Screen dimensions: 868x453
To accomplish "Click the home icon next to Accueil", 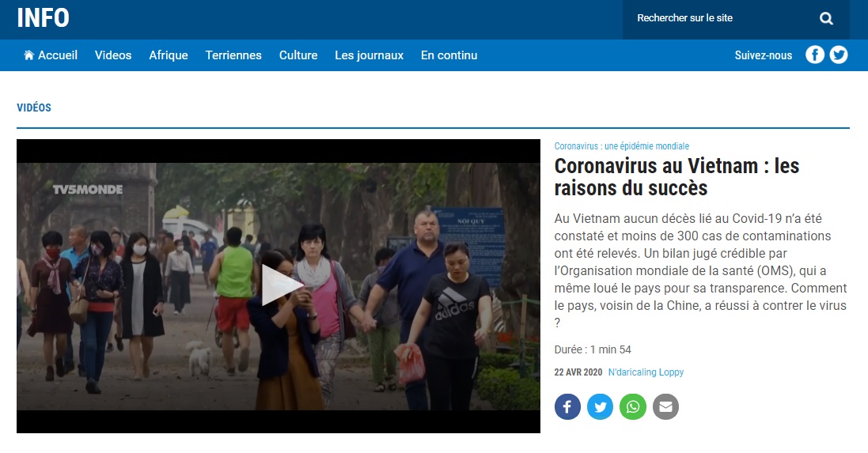I will pyautogui.click(x=28, y=55).
